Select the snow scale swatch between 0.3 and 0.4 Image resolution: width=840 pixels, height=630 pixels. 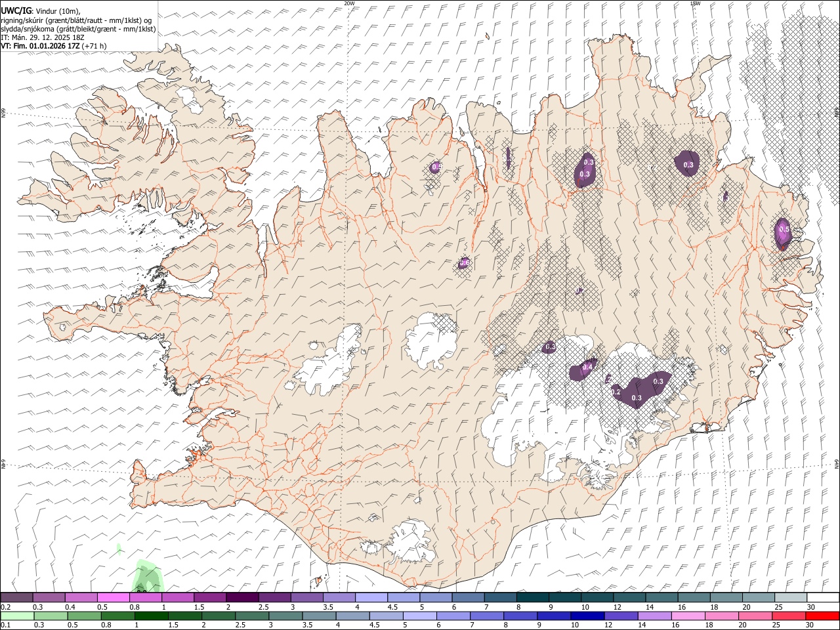[49, 598]
